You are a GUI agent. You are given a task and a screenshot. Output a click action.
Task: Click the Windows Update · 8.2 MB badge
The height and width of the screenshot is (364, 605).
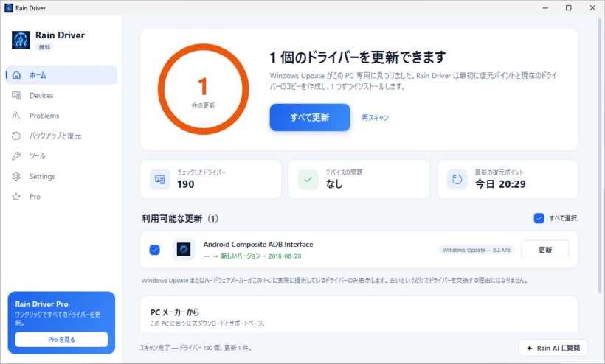pos(476,250)
